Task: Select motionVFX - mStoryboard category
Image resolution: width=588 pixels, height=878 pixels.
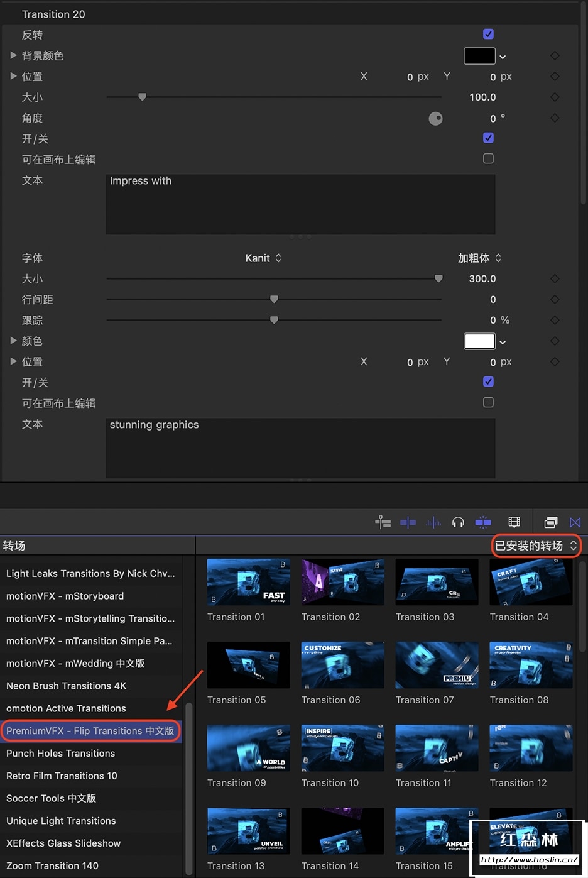Action: 91,596
